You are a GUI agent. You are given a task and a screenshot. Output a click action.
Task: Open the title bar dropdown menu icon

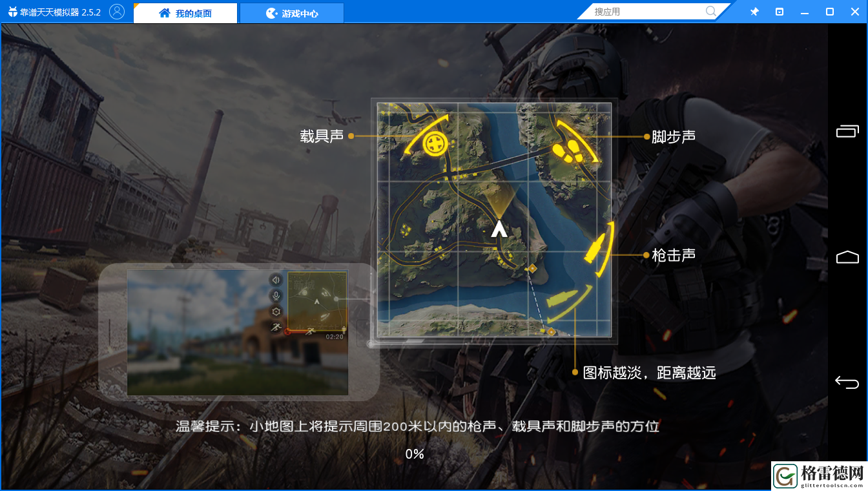tap(780, 12)
